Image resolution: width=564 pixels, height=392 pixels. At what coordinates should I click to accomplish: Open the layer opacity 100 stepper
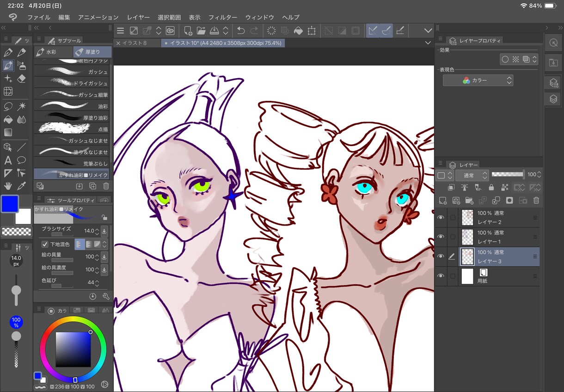tap(539, 175)
